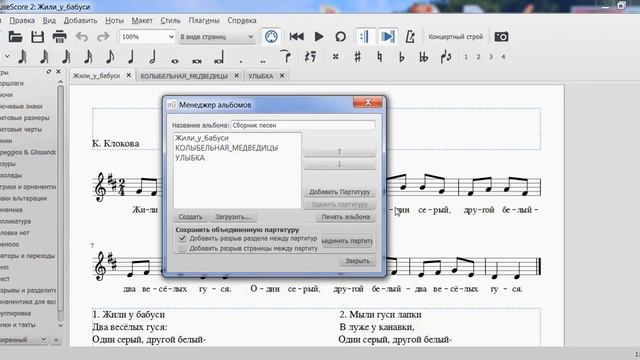
Task: Select voice 1
Action: click(466, 57)
